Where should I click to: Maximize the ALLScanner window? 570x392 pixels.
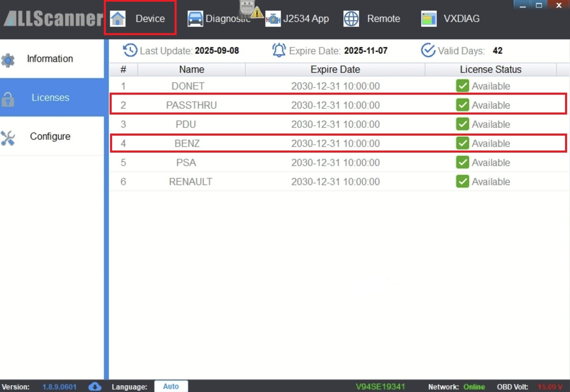[539, 5]
